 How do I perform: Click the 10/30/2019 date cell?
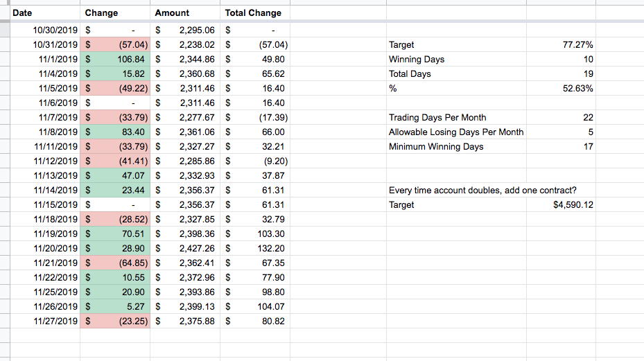click(45, 30)
